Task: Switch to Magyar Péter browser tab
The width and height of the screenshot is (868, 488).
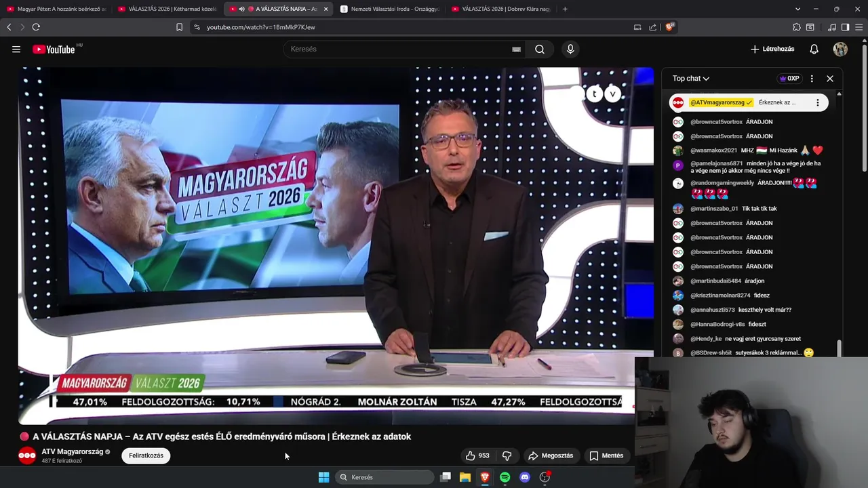Action: (56, 9)
